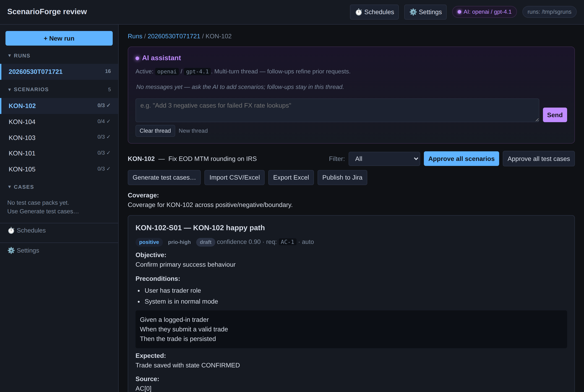This screenshot has height=392, width=584.
Task: Click the gpt-4.1 code chip in assistant
Action: 197,72
